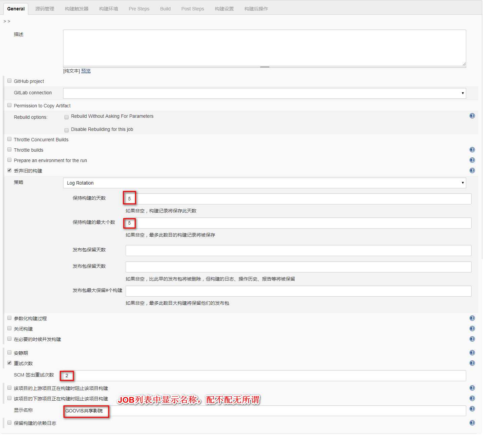Image resolution: width=483 pixels, height=448 pixels.
Task: Click the first 发布包保留天数 input field
Action: [298, 250]
